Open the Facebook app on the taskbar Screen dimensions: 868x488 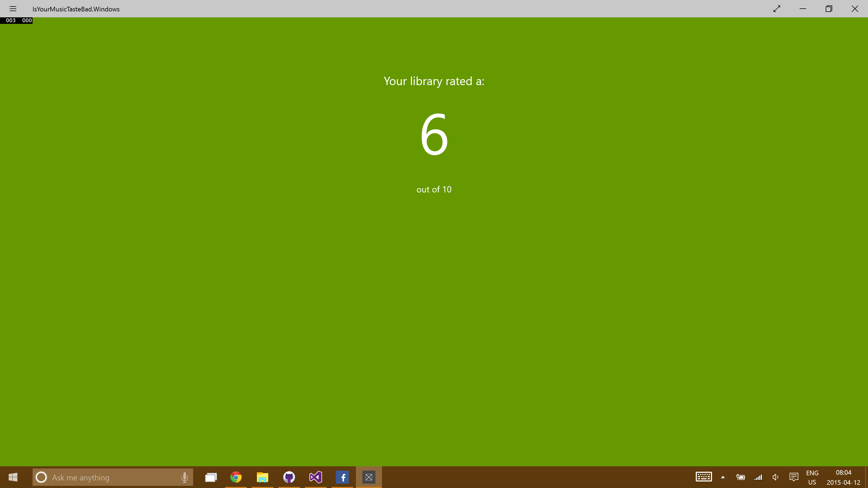tap(342, 477)
